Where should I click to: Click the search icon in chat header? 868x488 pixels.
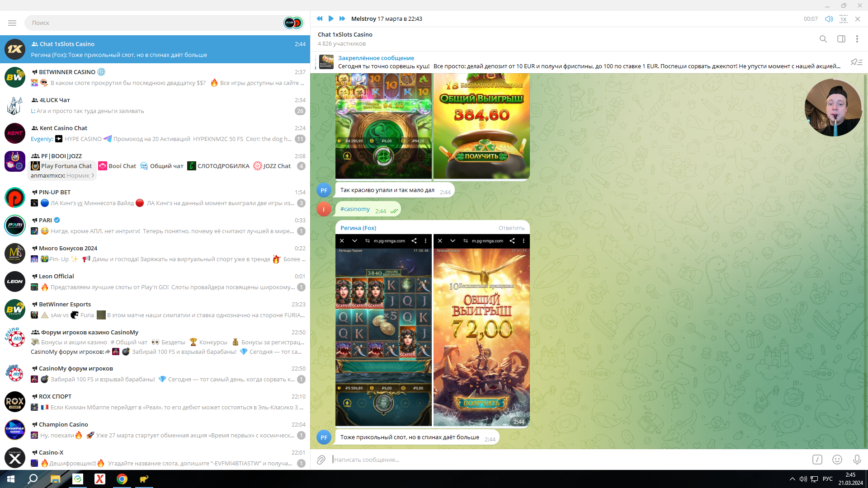[x=823, y=39]
